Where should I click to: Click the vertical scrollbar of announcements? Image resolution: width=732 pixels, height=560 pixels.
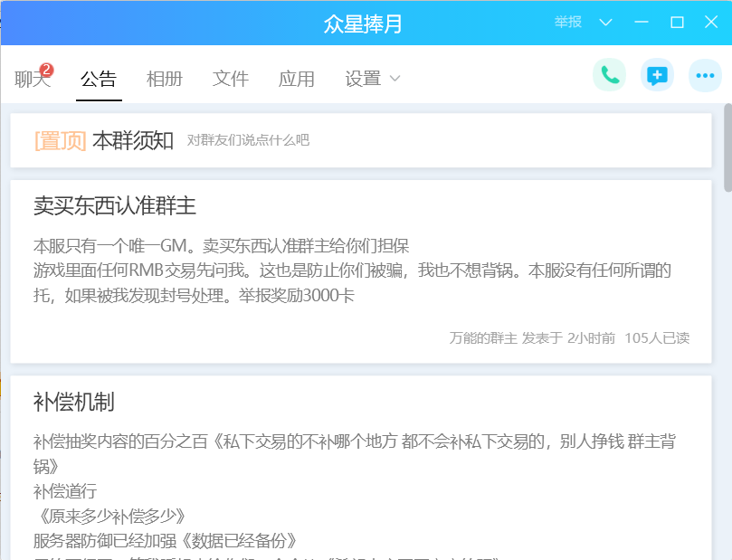tap(727, 147)
